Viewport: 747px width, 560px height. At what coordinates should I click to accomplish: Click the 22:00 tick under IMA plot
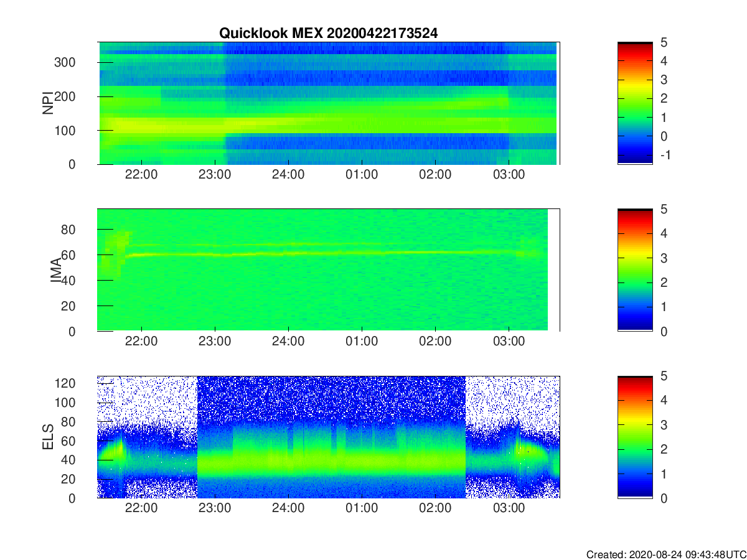pos(141,342)
